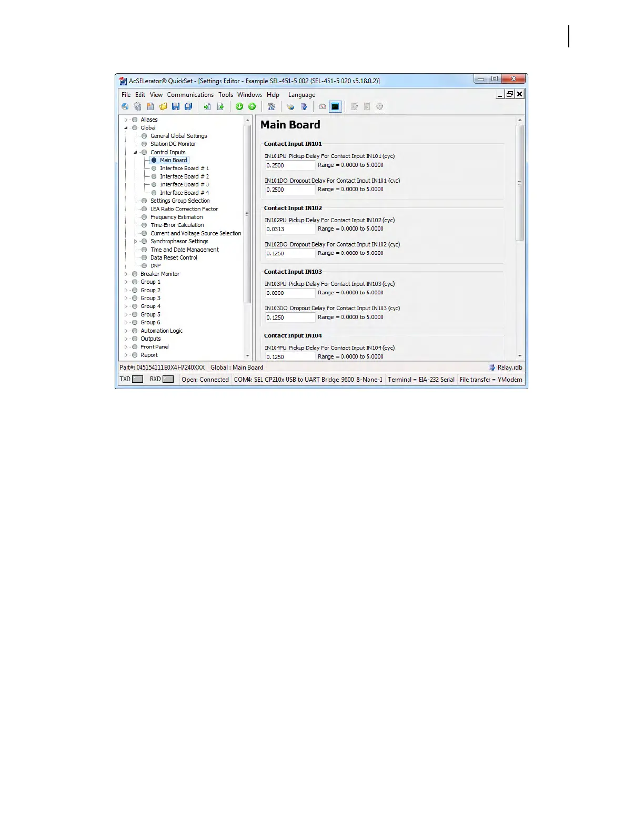Collapse the Global tree node
This screenshot has height=834, width=644.
coord(126,128)
